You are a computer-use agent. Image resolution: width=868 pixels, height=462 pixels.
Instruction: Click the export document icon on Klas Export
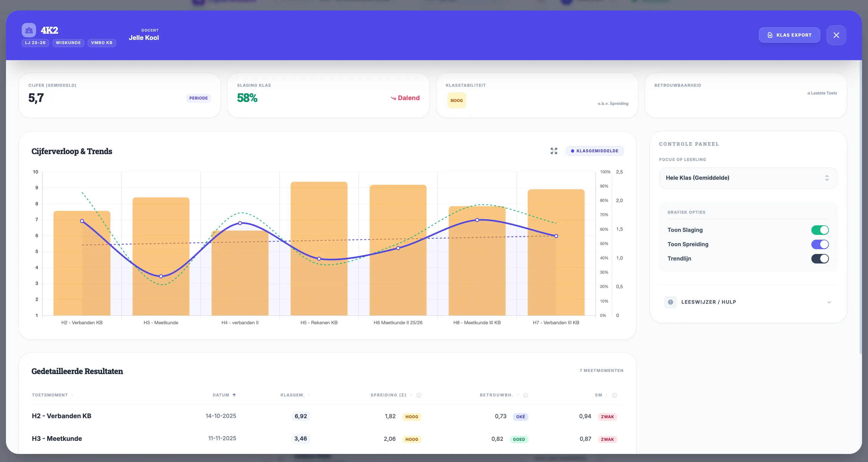click(771, 35)
